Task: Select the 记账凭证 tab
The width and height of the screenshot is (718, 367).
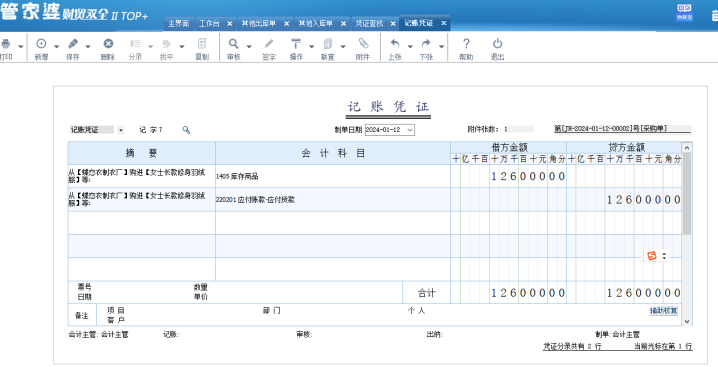Action: point(419,23)
